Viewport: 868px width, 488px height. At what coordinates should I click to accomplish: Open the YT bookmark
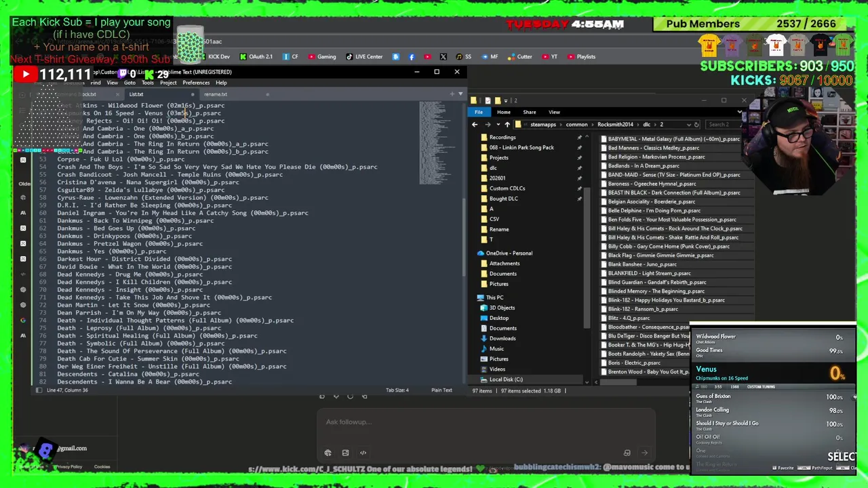click(x=549, y=57)
